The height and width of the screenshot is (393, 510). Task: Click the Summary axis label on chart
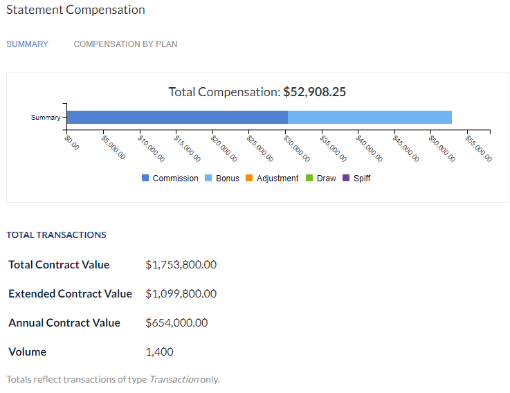tap(46, 117)
